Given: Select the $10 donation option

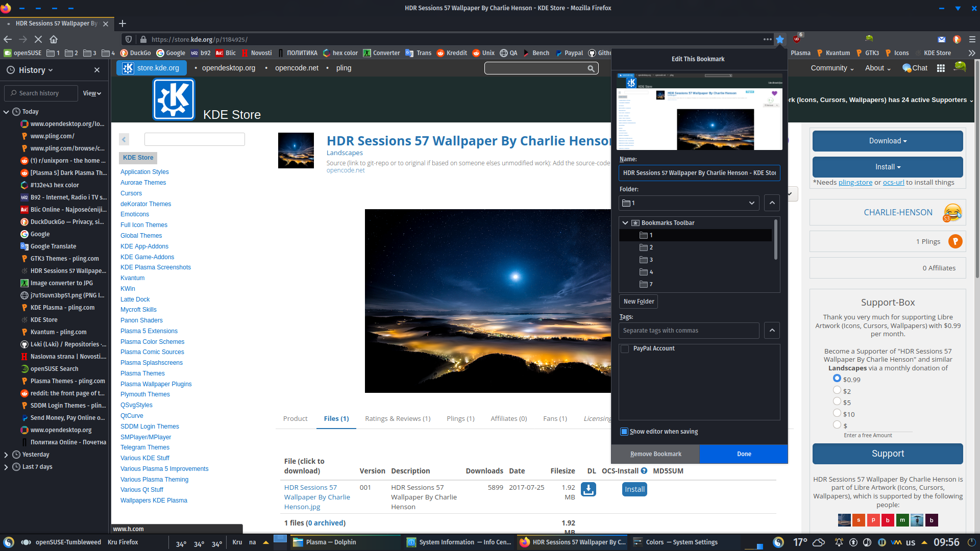Looking at the screenshot, I should [x=837, y=413].
